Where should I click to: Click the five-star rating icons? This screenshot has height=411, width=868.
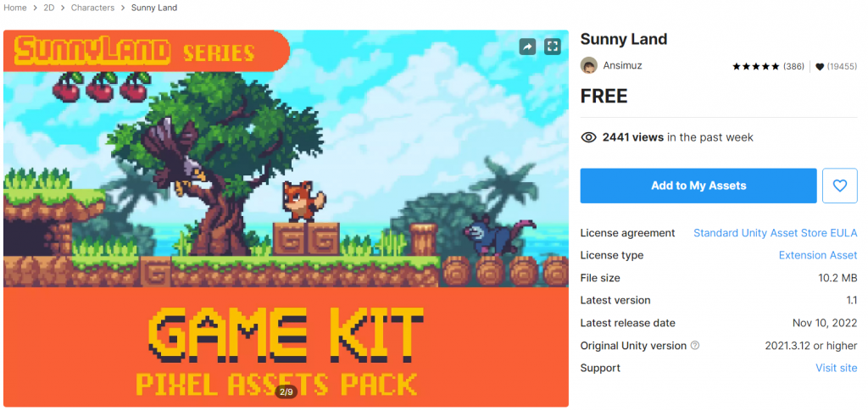(755, 66)
